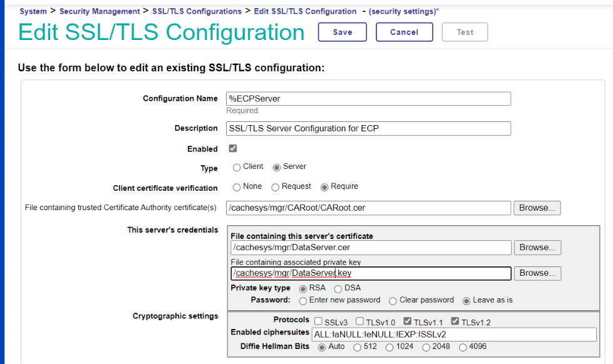
Task: Browse for this server's certificate file
Action: (537, 248)
